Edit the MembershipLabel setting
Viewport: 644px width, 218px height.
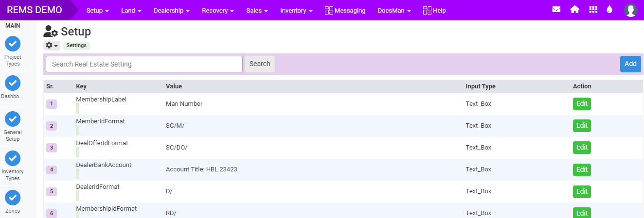click(582, 103)
